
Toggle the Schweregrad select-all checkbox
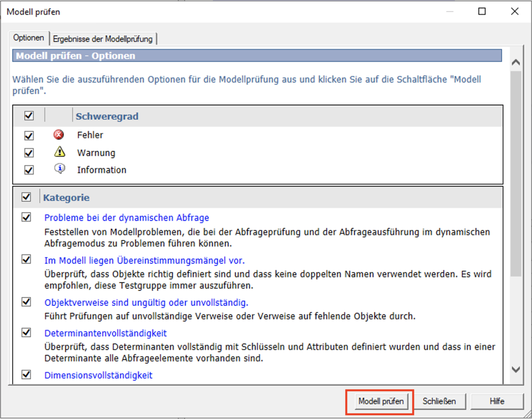click(29, 116)
